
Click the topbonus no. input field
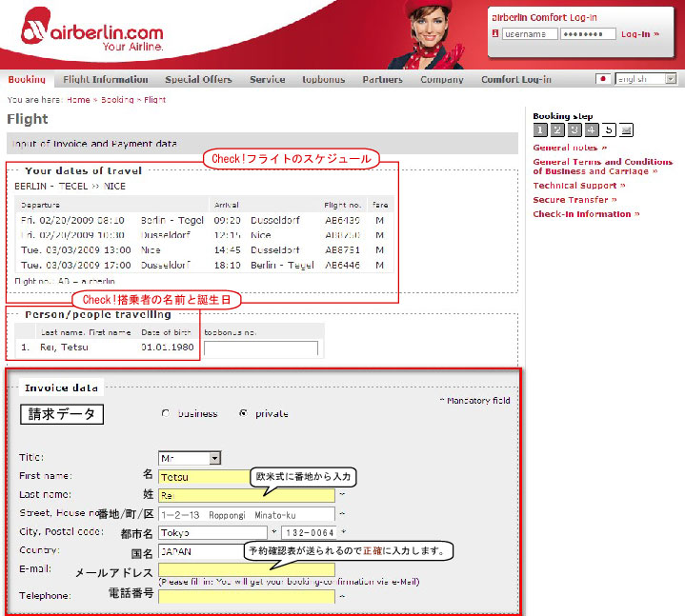[260, 349]
